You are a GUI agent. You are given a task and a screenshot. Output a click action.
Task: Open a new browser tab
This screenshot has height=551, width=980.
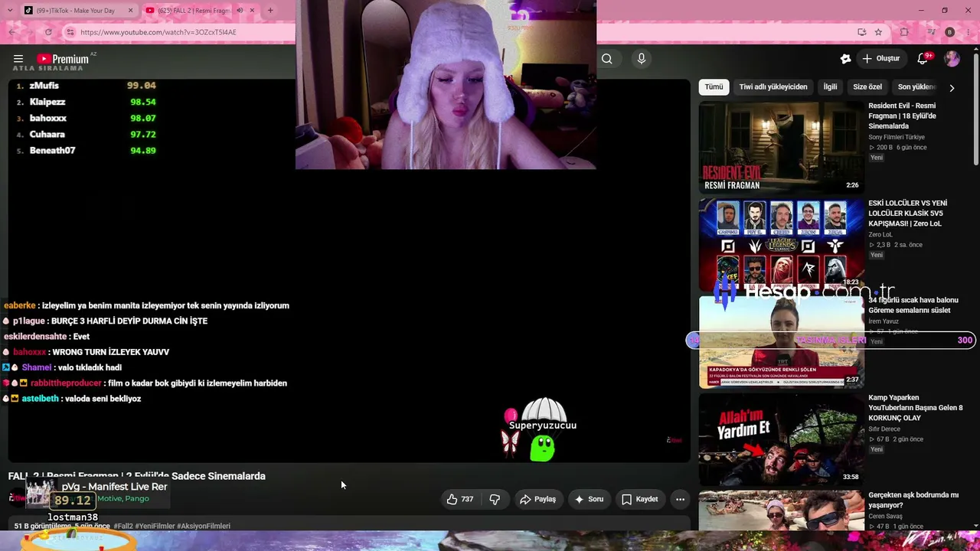coord(270,11)
